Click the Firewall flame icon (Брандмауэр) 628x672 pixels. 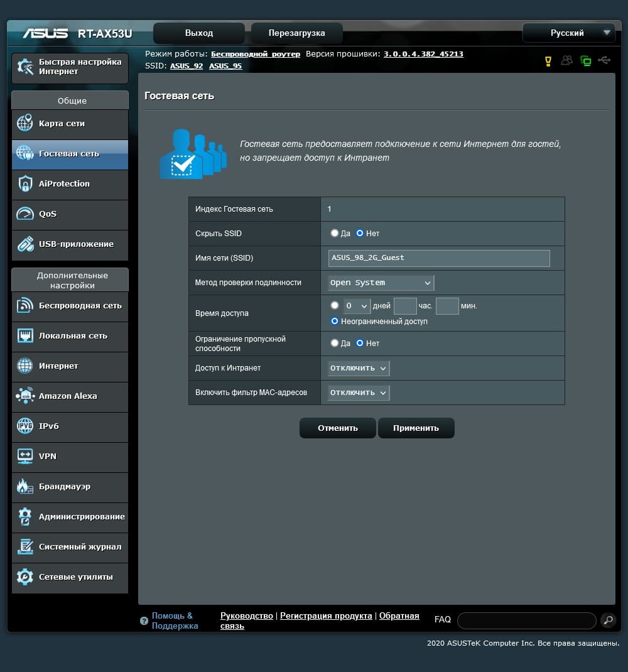click(25, 487)
